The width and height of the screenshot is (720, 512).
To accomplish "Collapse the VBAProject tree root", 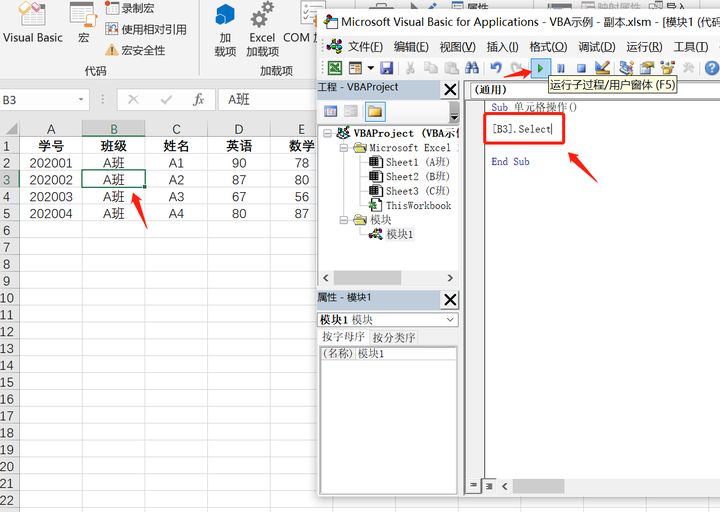I will click(327, 133).
